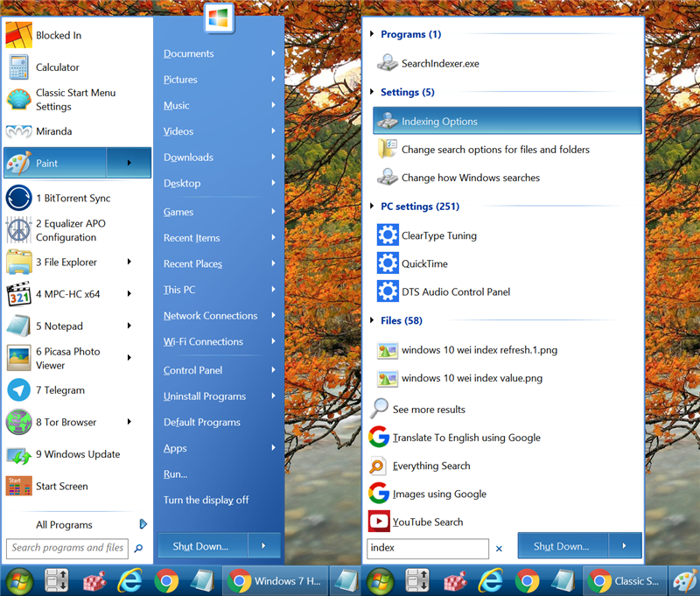This screenshot has height=596, width=700.
Task: Expand All Programs arrow
Action: tap(143, 524)
